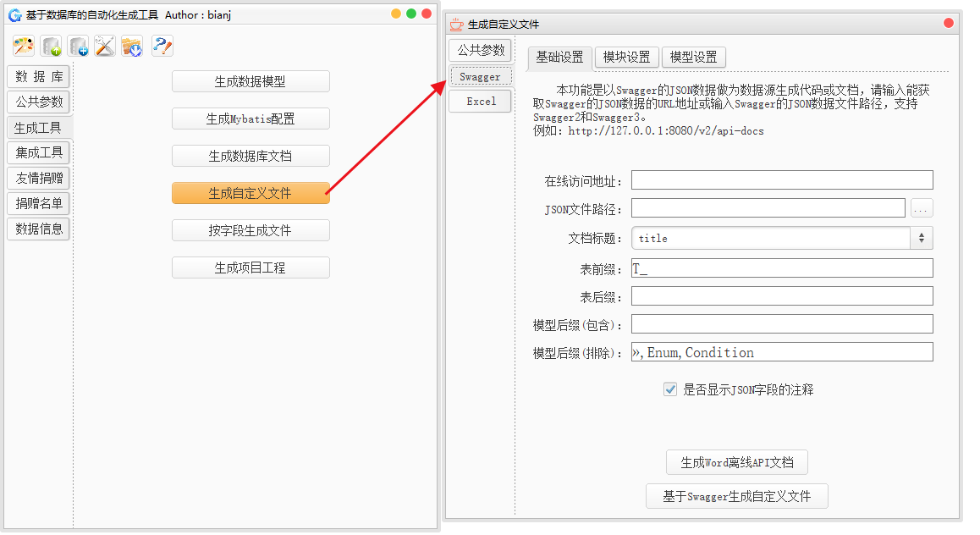Click the blue G application logo
This screenshot has width=980, height=535.
[x=15, y=15]
